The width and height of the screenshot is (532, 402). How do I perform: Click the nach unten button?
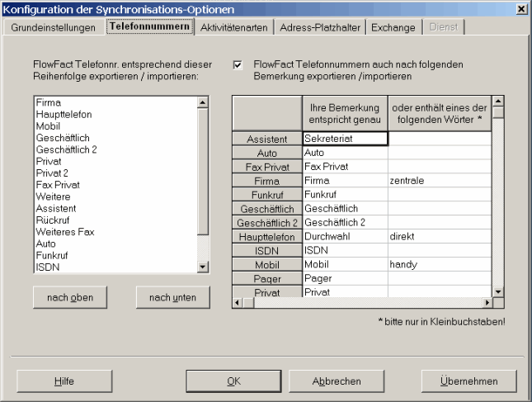173,297
